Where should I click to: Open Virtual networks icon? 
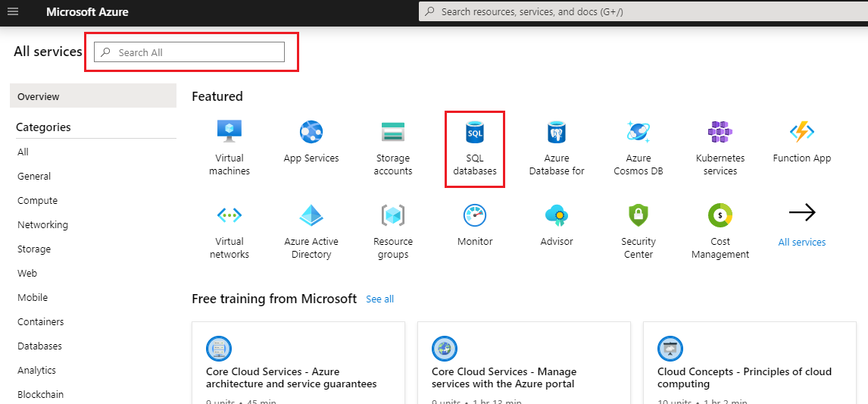(x=229, y=215)
